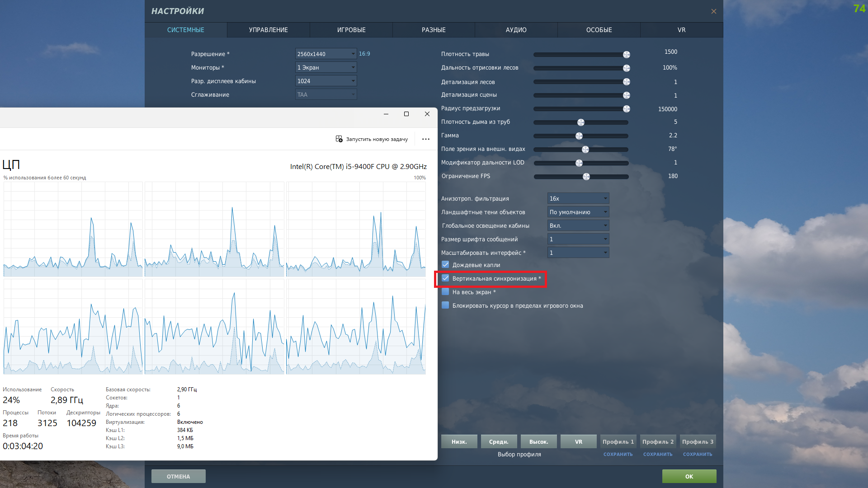Save settings under Профиль 1 СОХРАНИТЬ
Screen dimensions: 868x488
618,454
